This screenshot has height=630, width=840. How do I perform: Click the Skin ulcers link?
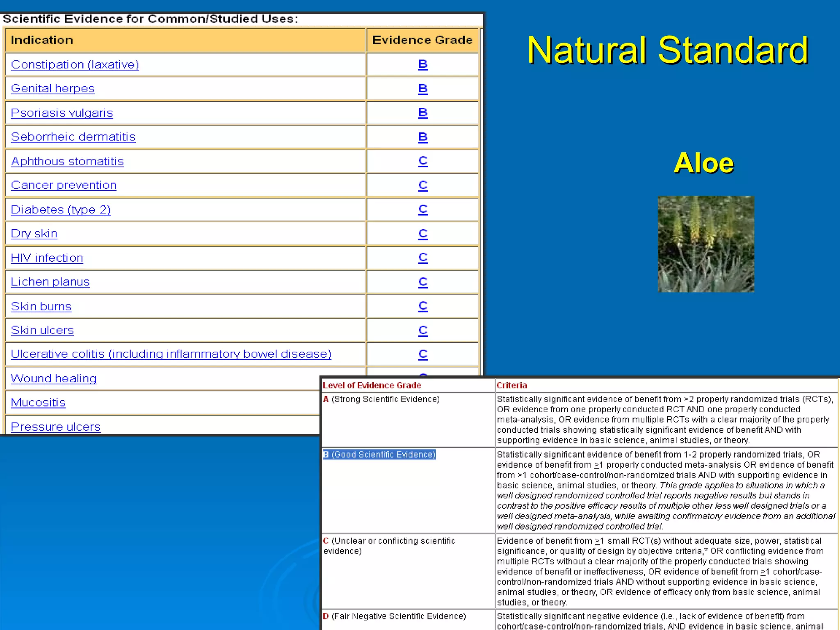(x=42, y=330)
